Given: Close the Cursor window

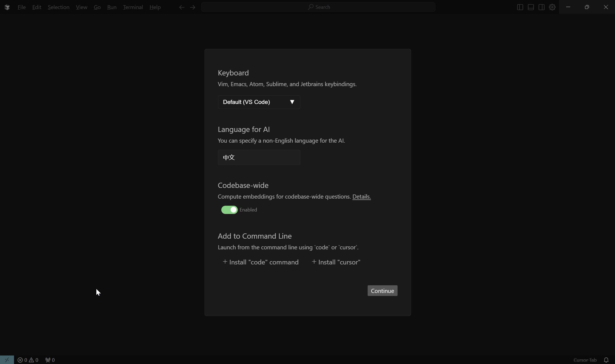Looking at the screenshot, I should 606,7.
